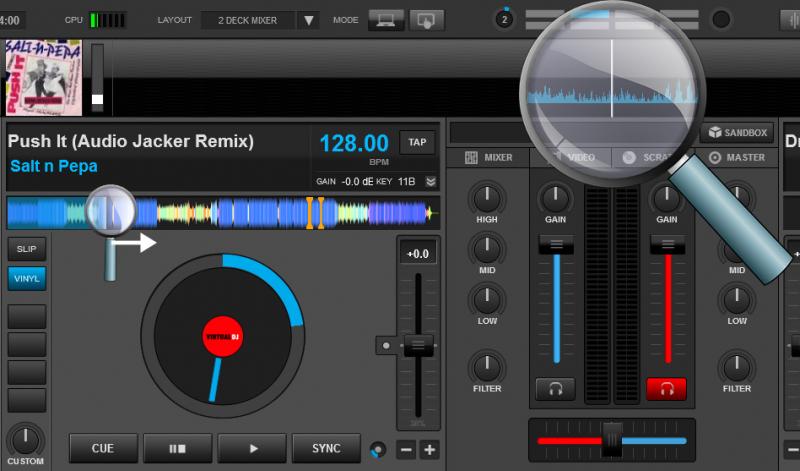Screen dimensions: 800x471
Task: Click the vertical level meter beside album art
Action: click(97, 78)
